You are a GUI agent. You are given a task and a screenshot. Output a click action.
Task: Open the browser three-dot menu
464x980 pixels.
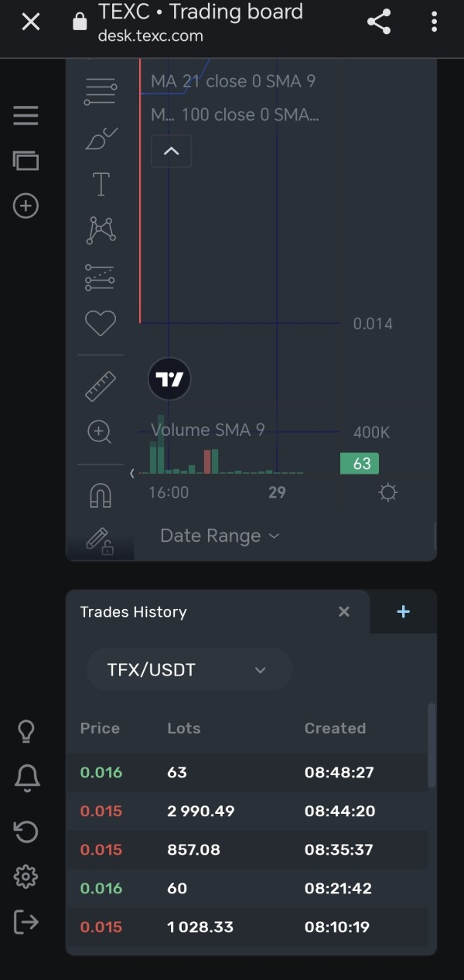pyautogui.click(x=435, y=22)
